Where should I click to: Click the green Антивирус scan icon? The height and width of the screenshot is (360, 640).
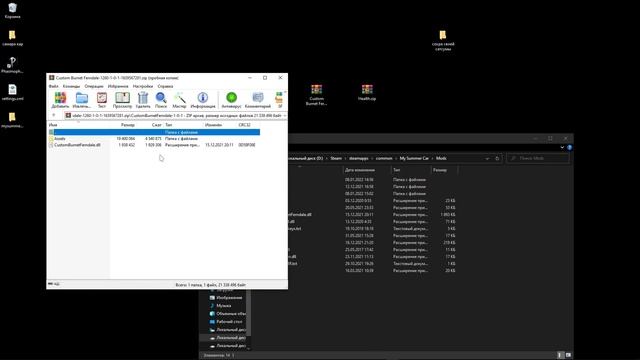tap(231, 100)
